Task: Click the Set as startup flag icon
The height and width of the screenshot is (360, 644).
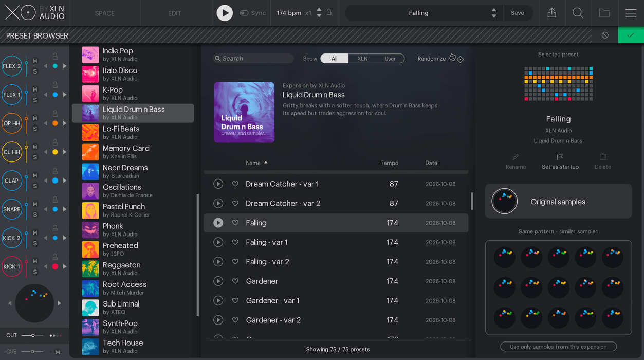Action: point(560,157)
